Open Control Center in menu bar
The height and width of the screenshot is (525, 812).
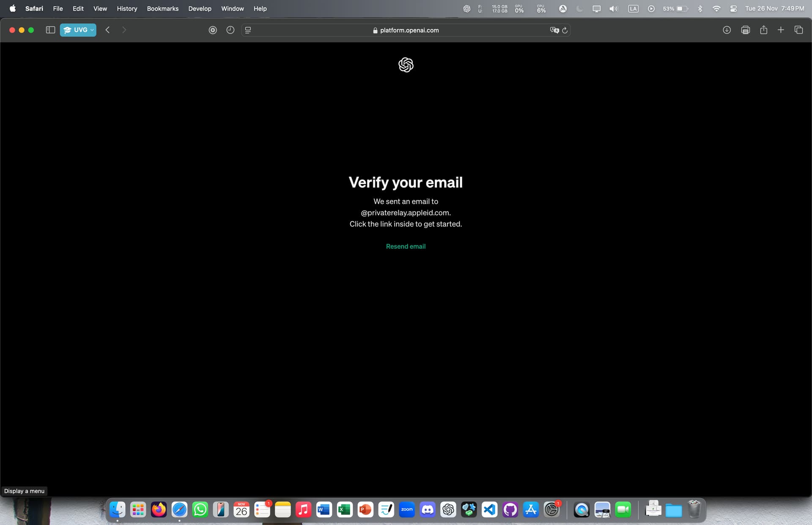coord(733,8)
